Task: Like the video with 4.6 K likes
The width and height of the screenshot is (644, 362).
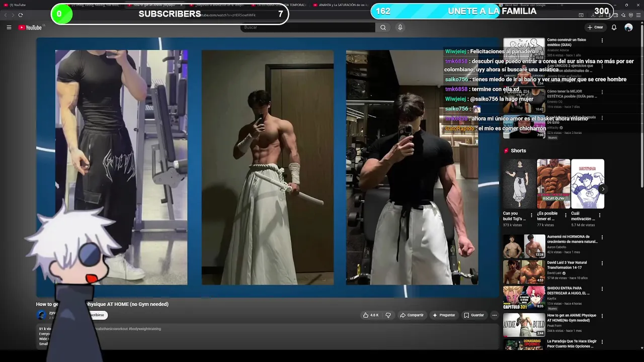Action: [371, 315]
